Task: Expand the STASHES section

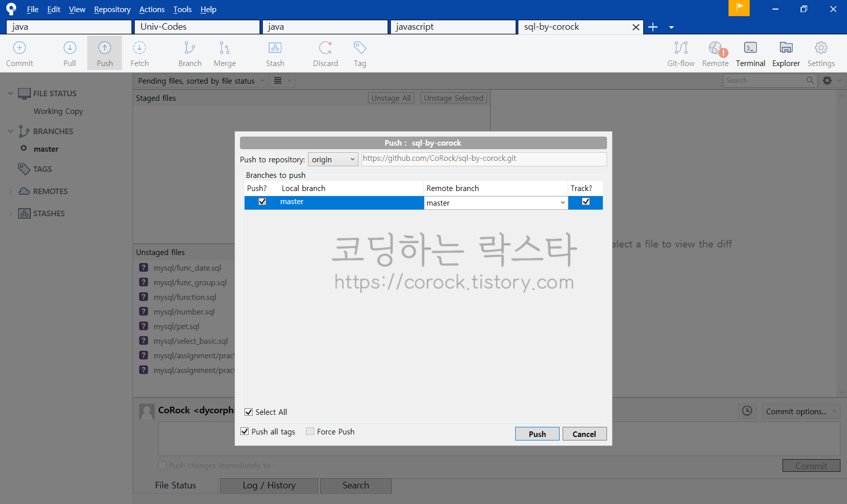Action: point(11,213)
